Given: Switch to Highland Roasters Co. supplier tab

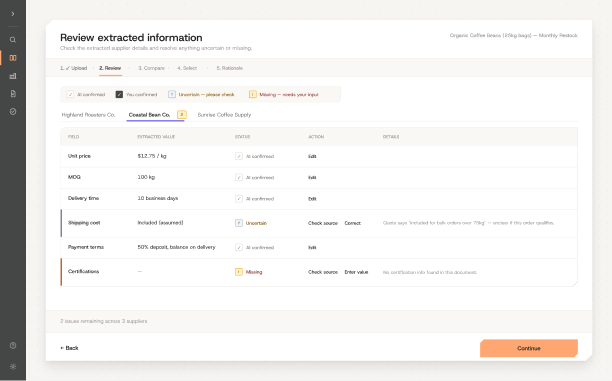Looking at the screenshot, I should (88, 115).
